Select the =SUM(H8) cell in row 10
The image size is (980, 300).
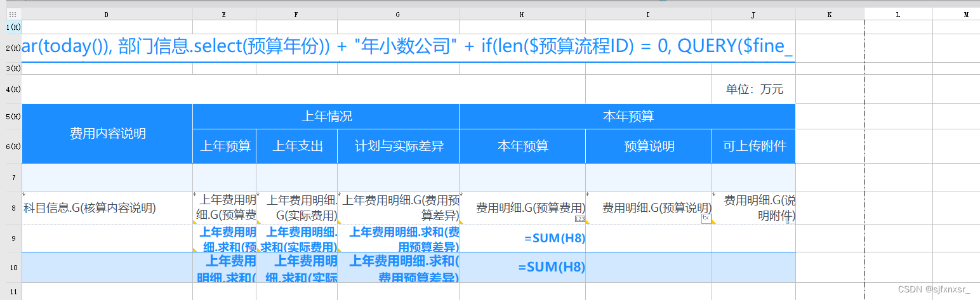[522, 268]
